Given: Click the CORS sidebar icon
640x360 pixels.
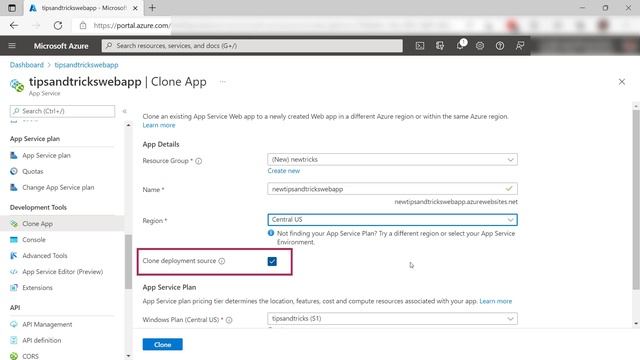Looking at the screenshot, I should coord(14,356).
